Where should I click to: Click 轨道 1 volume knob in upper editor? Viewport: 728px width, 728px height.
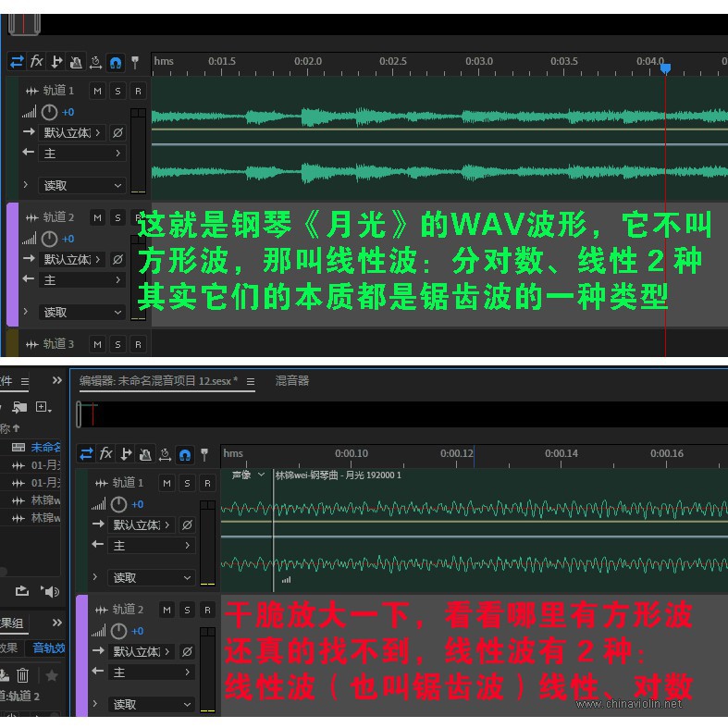(x=49, y=112)
